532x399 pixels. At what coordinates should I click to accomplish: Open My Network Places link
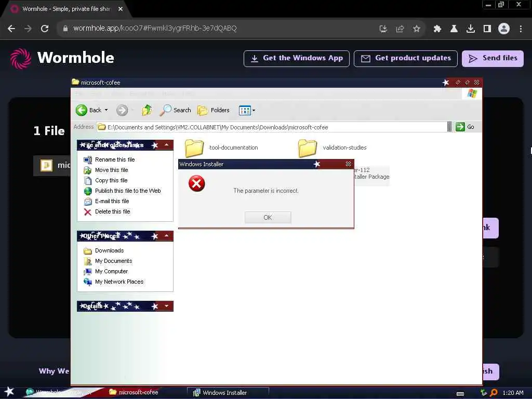113,282
